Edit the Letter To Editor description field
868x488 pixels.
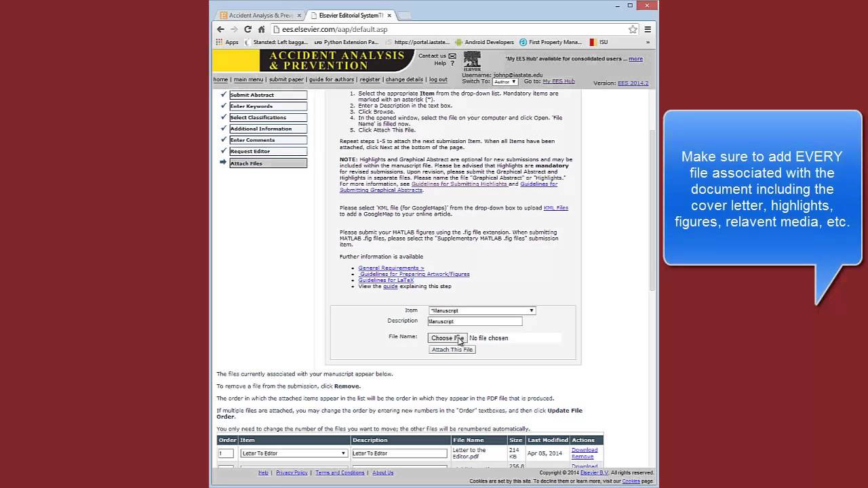[399, 453]
